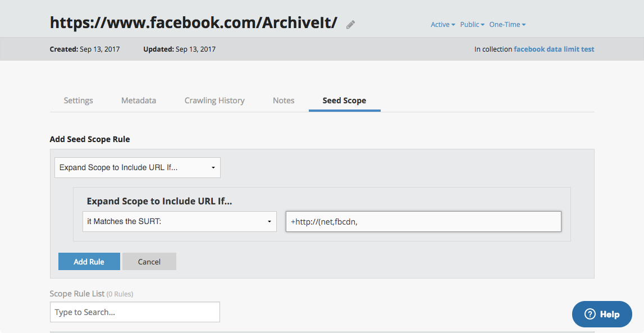Open the Public visibility dropdown
This screenshot has height=333, width=644.
[x=472, y=25]
